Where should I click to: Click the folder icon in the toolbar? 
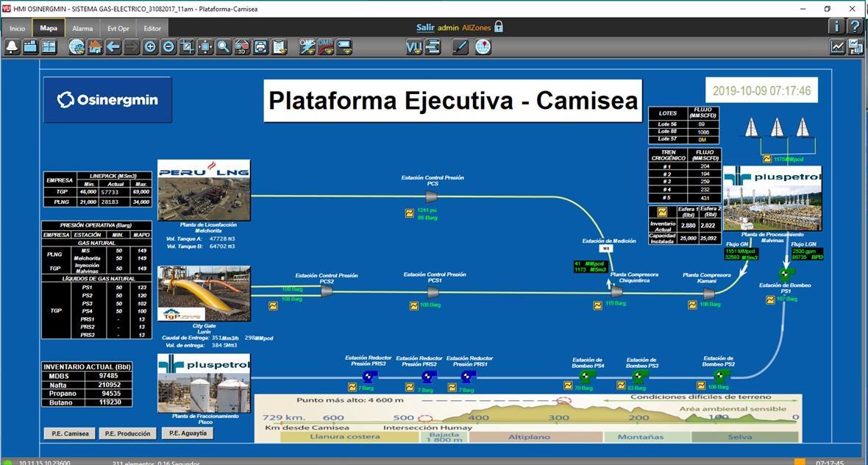[30, 47]
